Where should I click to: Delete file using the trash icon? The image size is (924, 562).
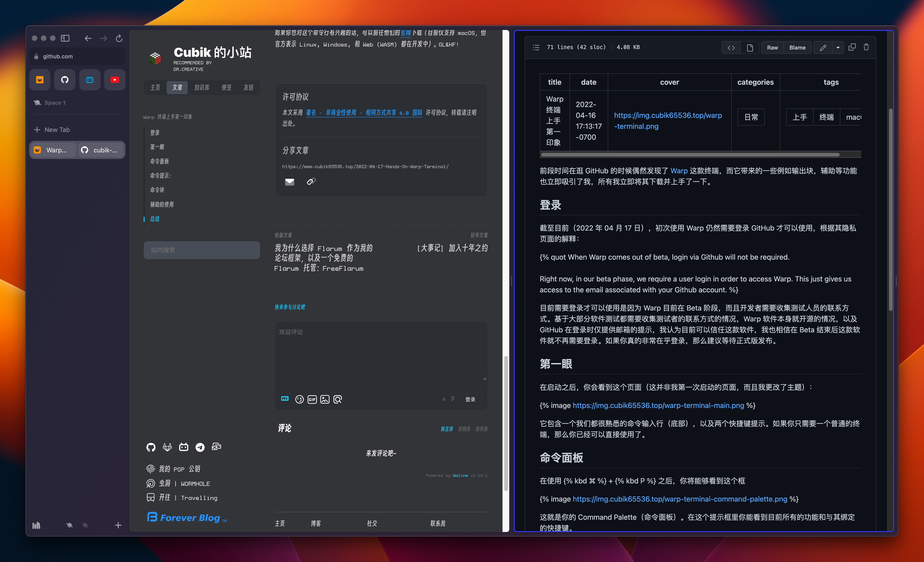pos(866,47)
